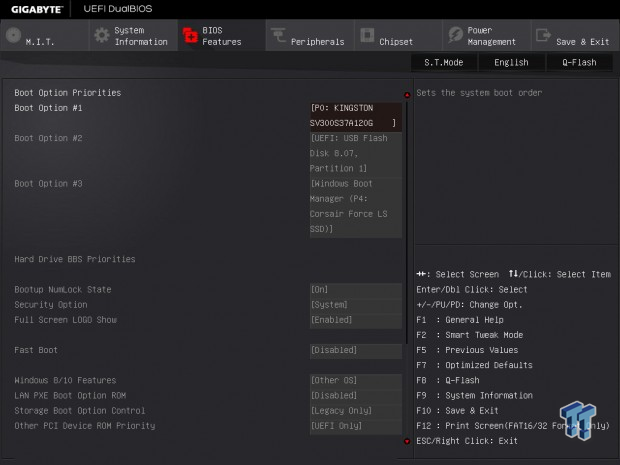The width and height of the screenshot is (620, 465).
Task: Select the Boot Option #2 label
Action: [x=48, y=138]
